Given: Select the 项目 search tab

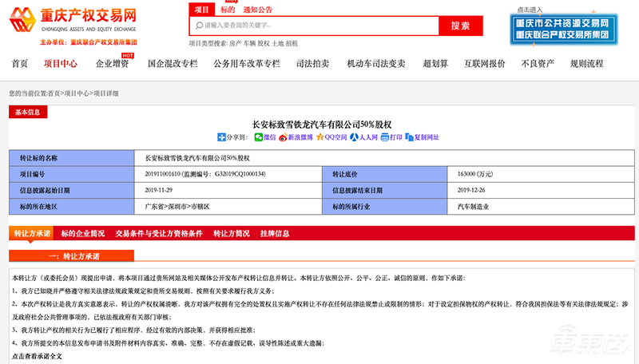Looking at the screenshot, I should point(202,10).
